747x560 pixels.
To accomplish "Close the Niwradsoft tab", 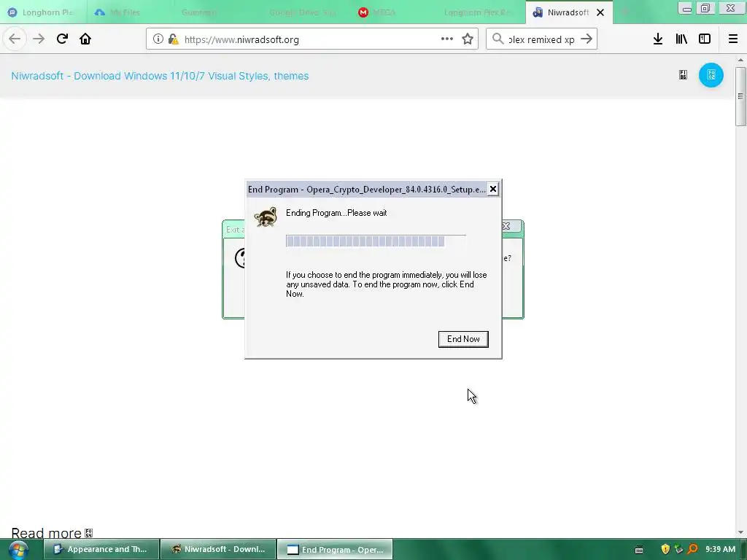I will 600,12.
